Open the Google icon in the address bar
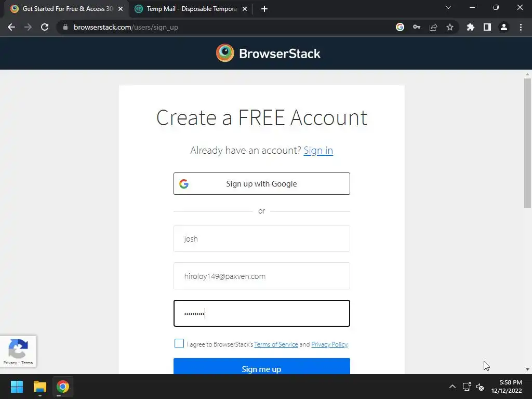 pyautogui.click(x=400, y=27)
